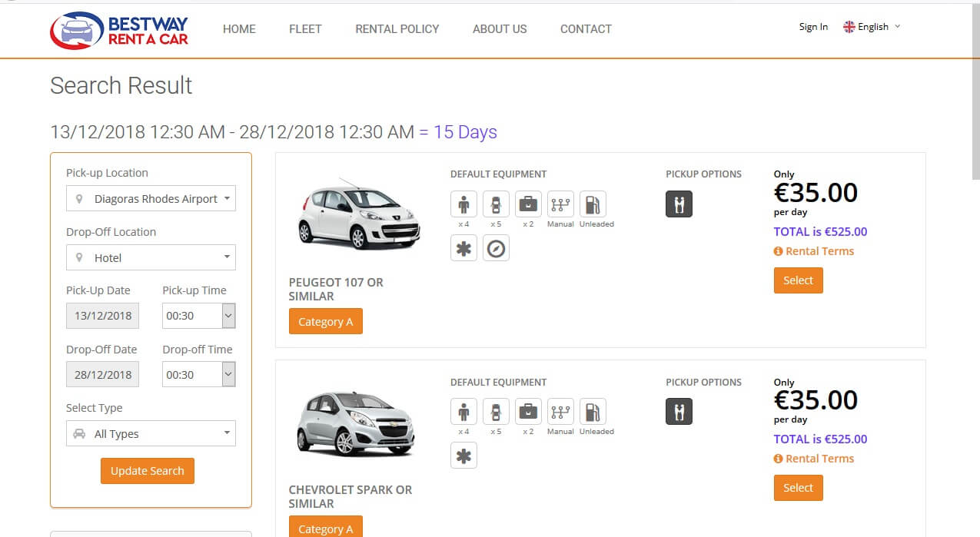The width and height of the screenshot is (980, 537).
Task: Click the air conditioning icon on the Peugeot 107 card
Action: [x=463, y=248]
